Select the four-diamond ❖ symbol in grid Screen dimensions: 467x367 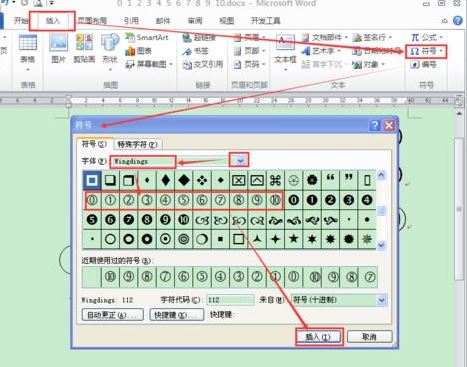202,180
